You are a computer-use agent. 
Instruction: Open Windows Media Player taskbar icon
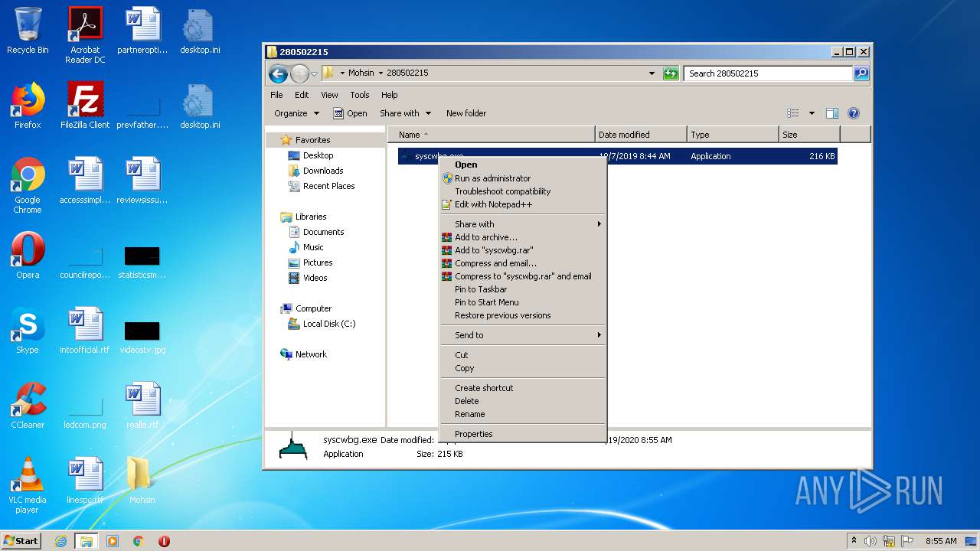point(113,541)
